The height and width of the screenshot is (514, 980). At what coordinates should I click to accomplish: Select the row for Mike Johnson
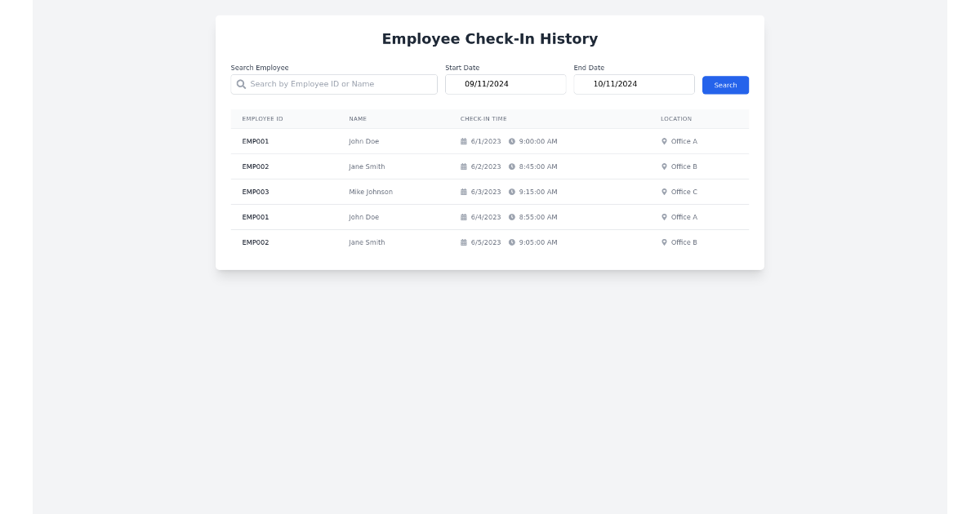tap(490, 191)
